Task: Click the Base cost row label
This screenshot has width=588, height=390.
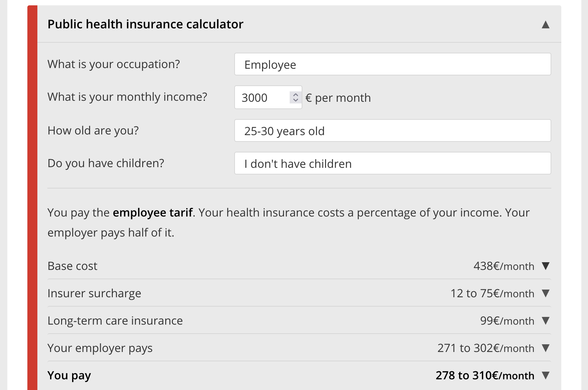Action: [72, 266]
